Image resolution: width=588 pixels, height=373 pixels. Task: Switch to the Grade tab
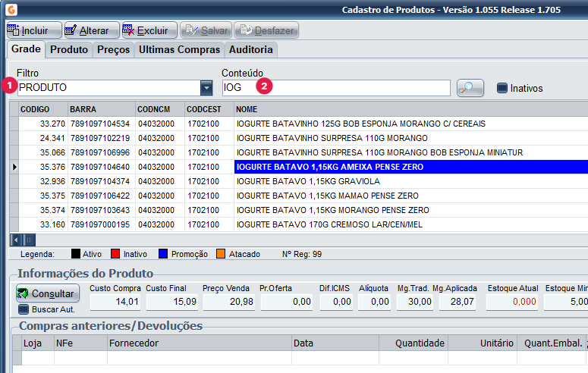click(26, 49)
